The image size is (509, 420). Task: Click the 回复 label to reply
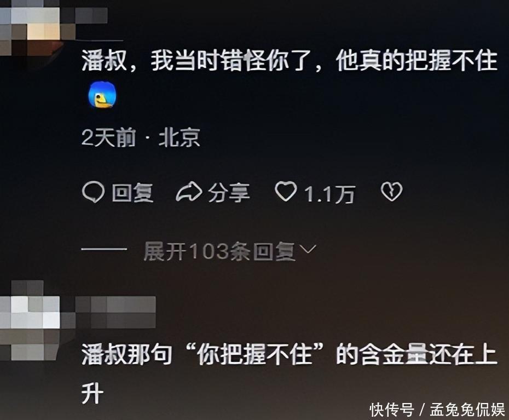click(132, 193)
